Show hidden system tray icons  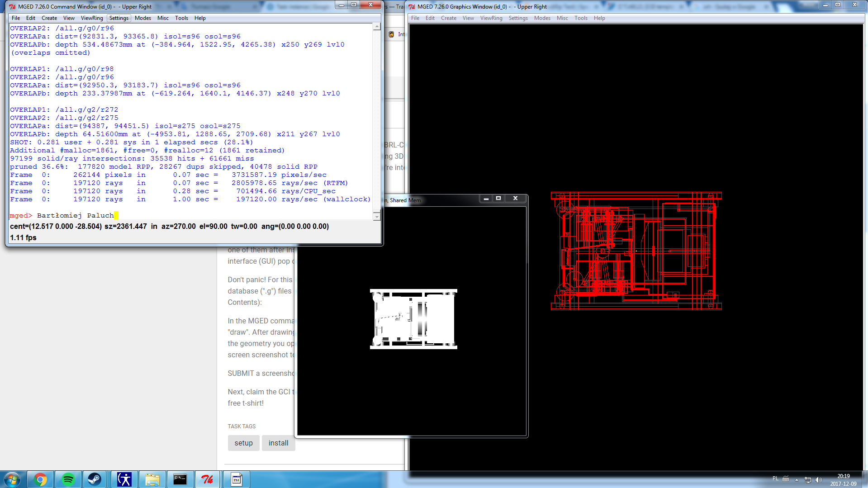(x=797, y=479)
